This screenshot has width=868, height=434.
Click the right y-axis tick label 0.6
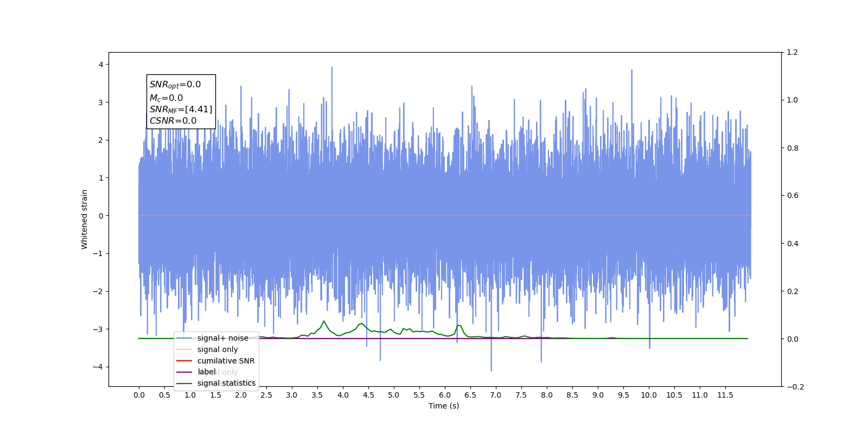(x=793, y=196)
